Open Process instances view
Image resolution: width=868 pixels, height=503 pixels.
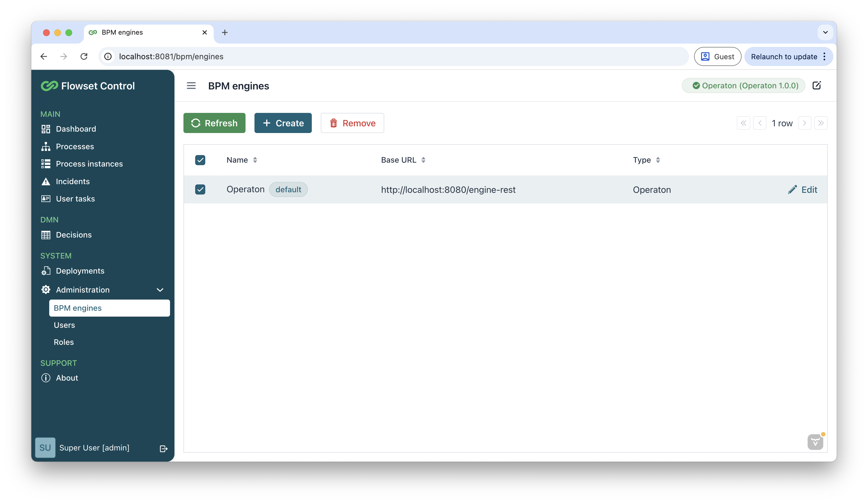click(46, 163)
